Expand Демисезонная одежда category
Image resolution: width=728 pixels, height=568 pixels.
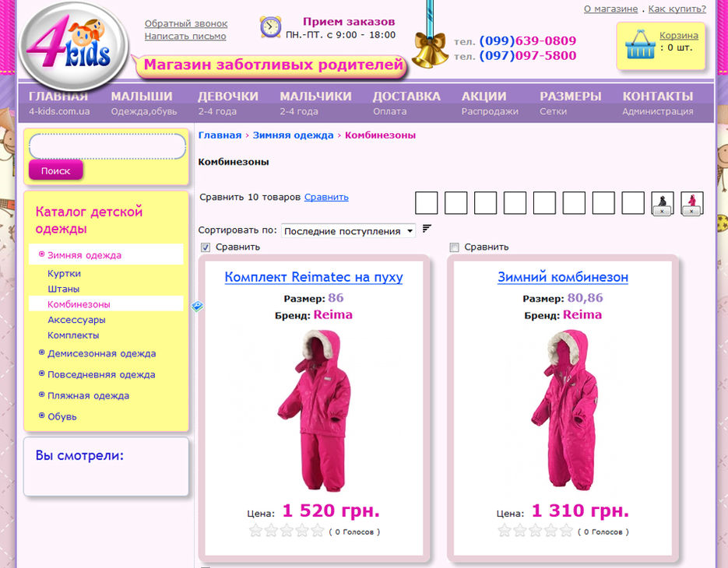101,353
